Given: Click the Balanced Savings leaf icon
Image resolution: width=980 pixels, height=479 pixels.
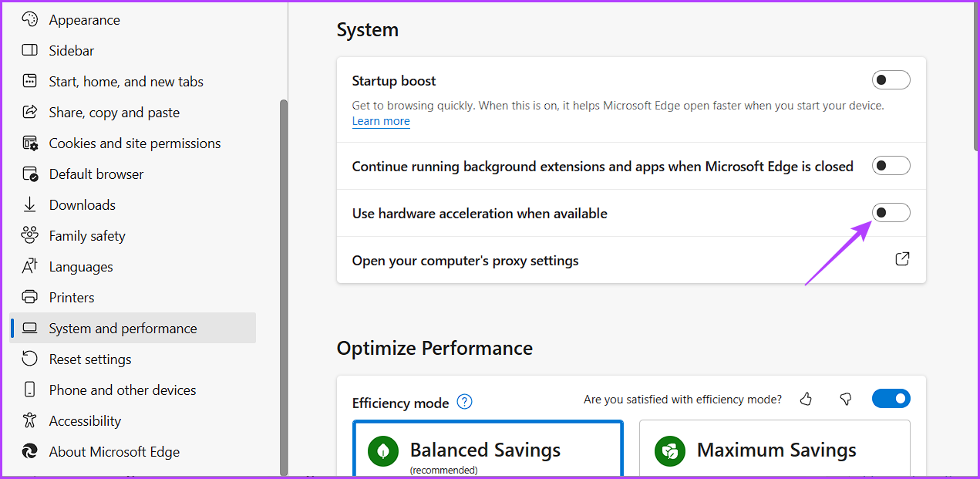Looking at the screenshot, I should 383,451.
